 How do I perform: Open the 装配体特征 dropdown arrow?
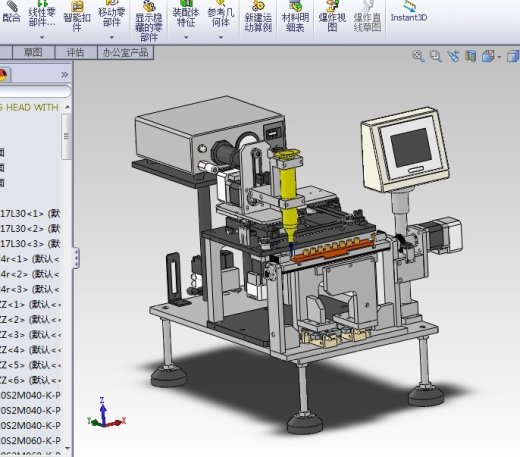click(x=186, y=37)
